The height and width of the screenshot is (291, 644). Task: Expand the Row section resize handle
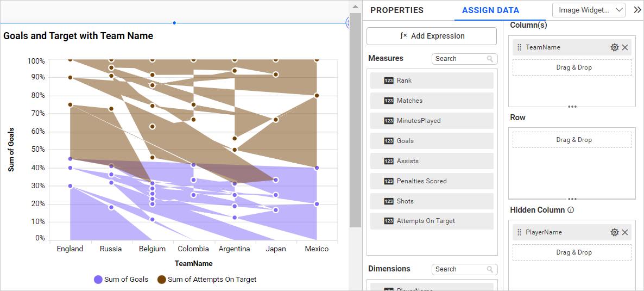572,199
